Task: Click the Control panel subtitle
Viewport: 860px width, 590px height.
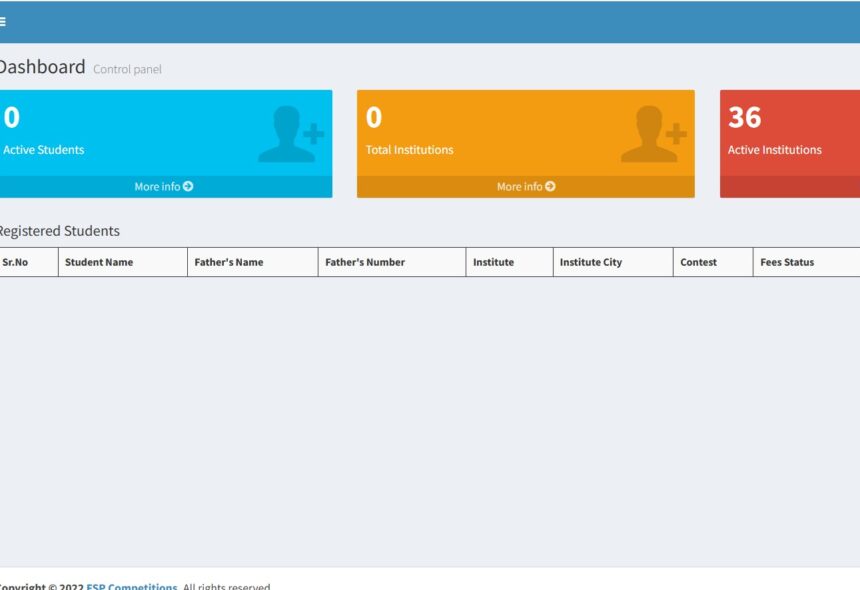Action: click(x=127, y=69)
